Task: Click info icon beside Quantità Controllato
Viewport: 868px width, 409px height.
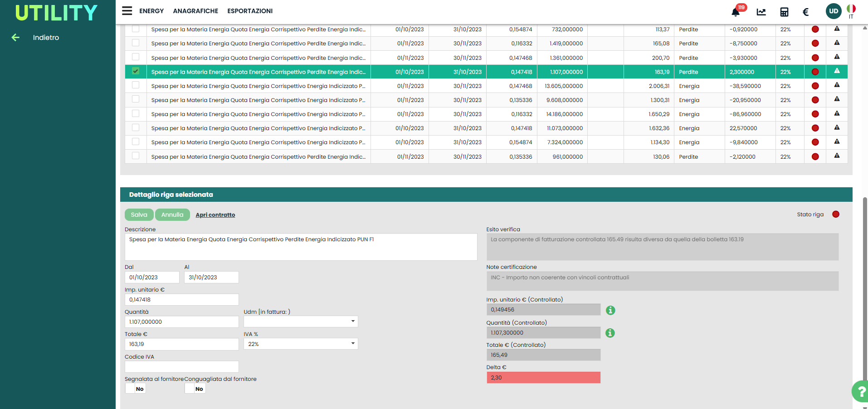Action: pyautogui.click(x=610, y=333)
